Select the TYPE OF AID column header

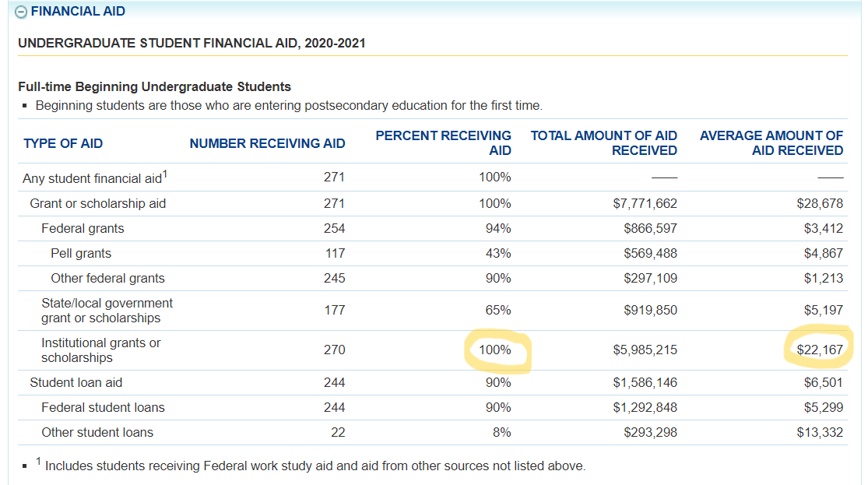pos(63,143)
